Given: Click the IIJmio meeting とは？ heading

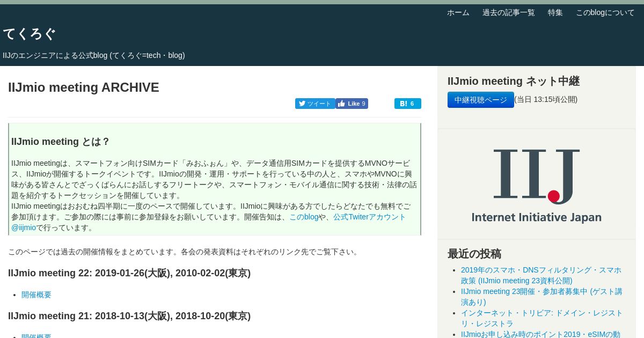Looking at the screenshot, I should coord(61,142).
